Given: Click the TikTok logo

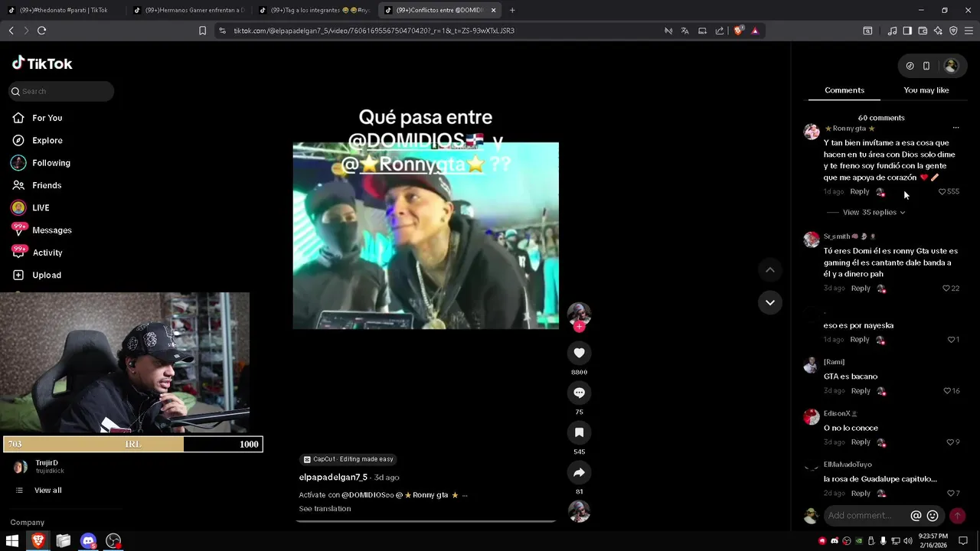Looking at the screenshot, I should point(42,64).
